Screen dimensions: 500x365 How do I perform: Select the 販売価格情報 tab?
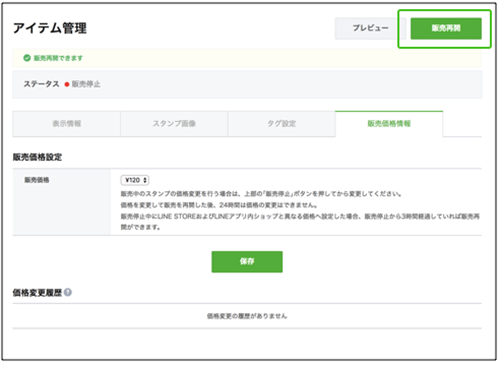389,124
